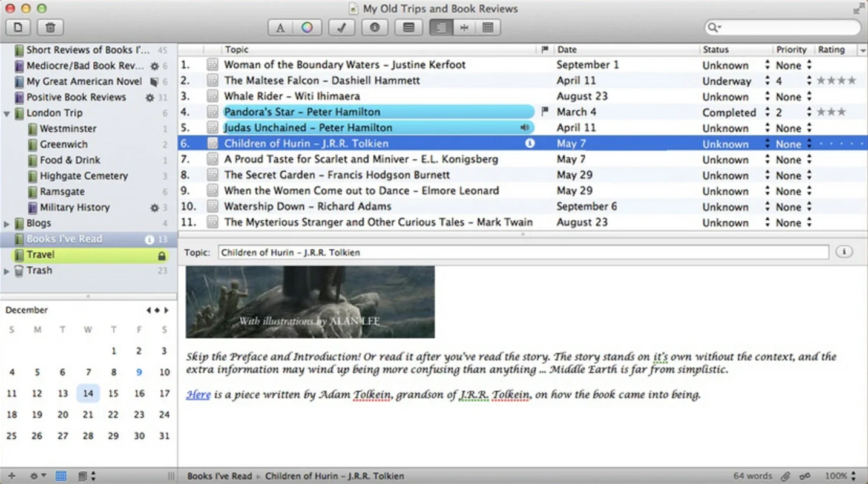Open the Greenwich journal
Screen dimensions: 868x484
click(x=64, y=144)
